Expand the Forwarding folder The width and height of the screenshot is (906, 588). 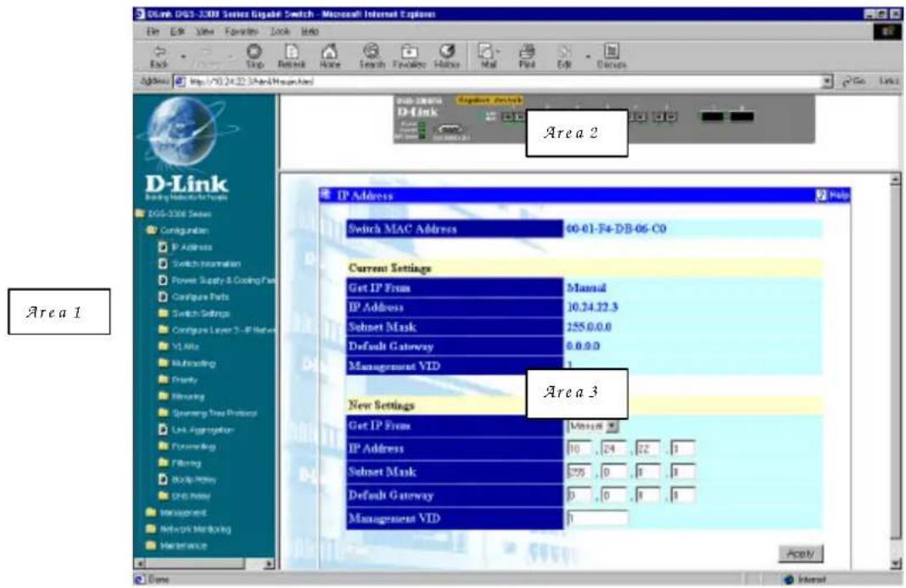point(187,446)
